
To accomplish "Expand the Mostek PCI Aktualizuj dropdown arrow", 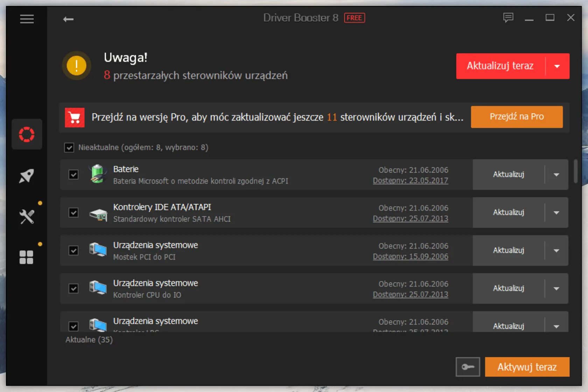I will coord(556,251).
